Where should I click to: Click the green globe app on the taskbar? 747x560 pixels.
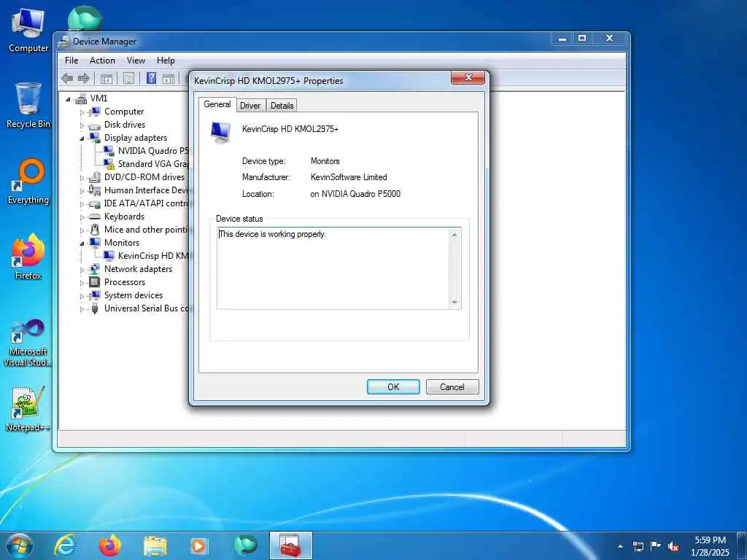coord(245,545)
